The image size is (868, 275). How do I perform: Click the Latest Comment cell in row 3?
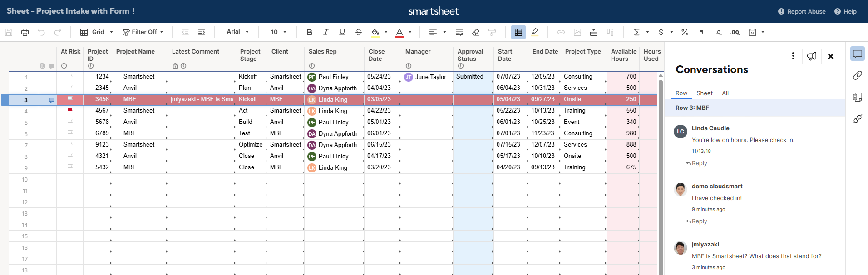tap(202, 99)
